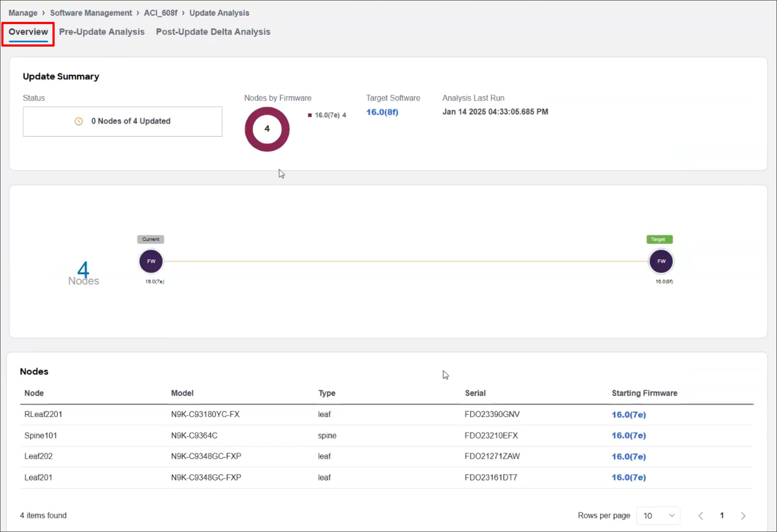Click RLeaf2201's starting firmware 16.0(7e) link

click(x=628, y=414)
